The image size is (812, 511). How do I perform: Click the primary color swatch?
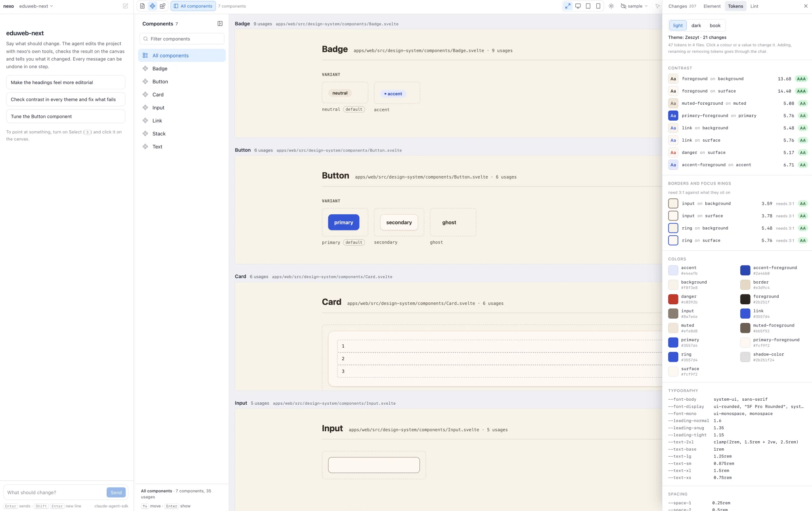[x=673, y=343]
